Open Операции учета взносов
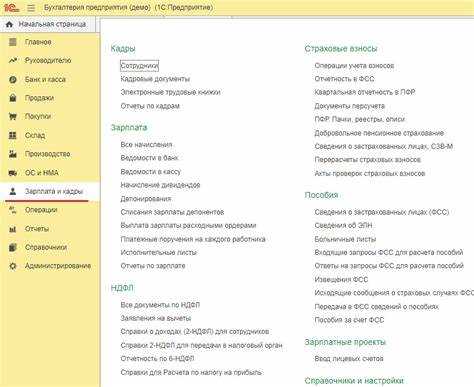Viewport: 474px width, 387px height. [354, 66]
